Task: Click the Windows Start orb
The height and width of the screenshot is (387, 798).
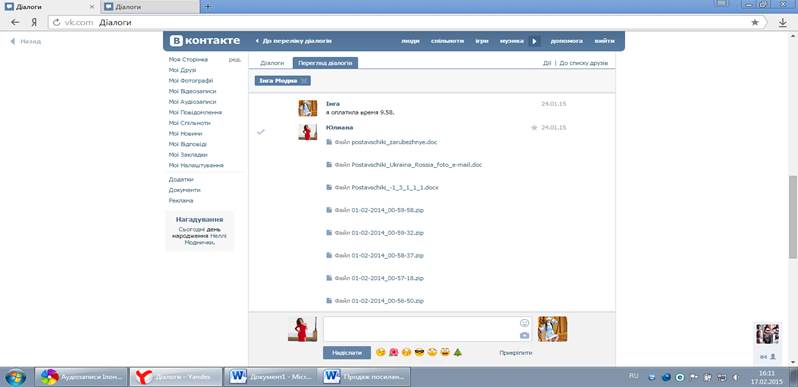Action: (x=15, y=377)
